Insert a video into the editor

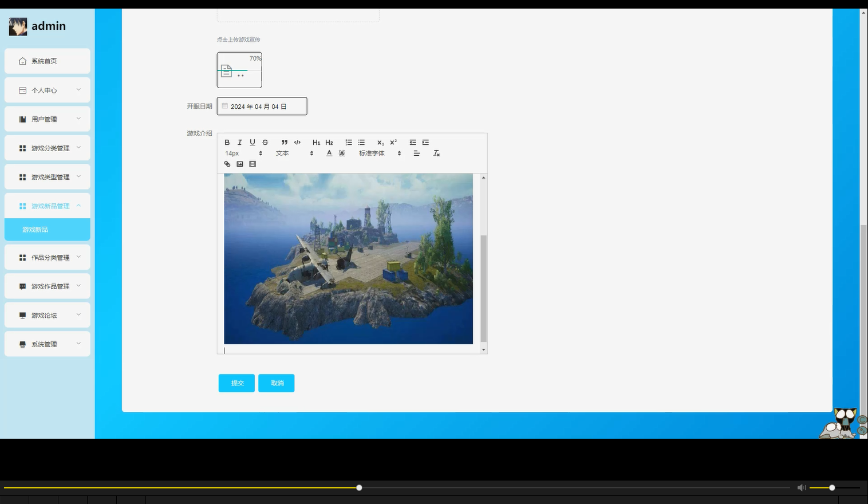click(x=252, y=164)
